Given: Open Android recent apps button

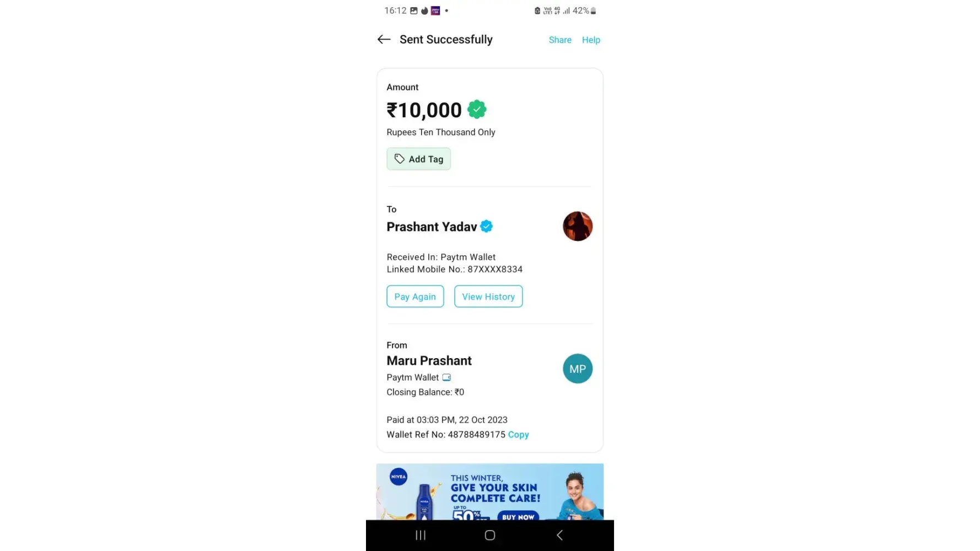Looking at the screenshot, I should 421,535.
